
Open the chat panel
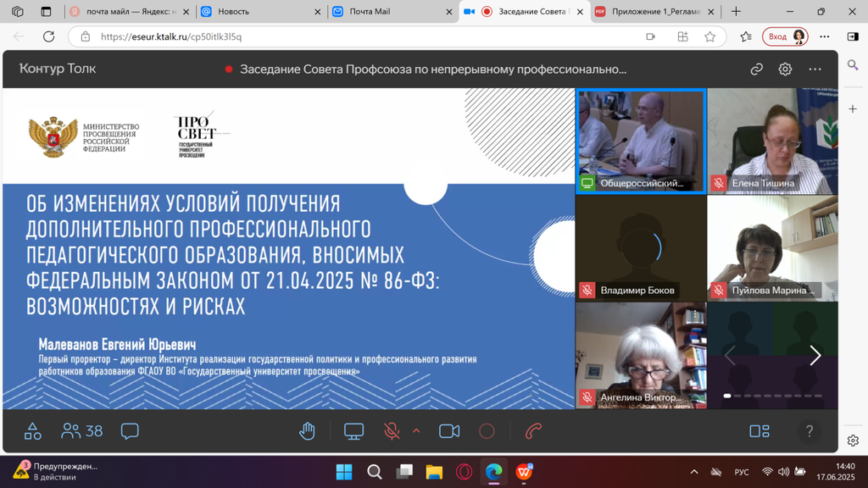(x=130, y=431)
